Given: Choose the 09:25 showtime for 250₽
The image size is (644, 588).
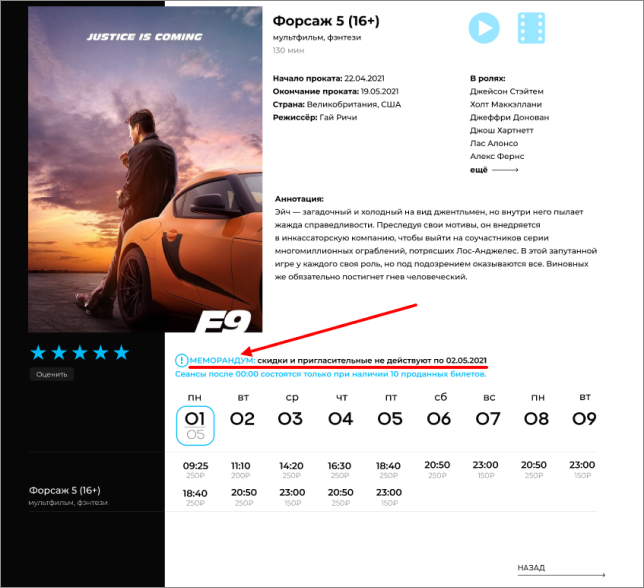Looking at the screenshot, I should click(x=196, y=470).
